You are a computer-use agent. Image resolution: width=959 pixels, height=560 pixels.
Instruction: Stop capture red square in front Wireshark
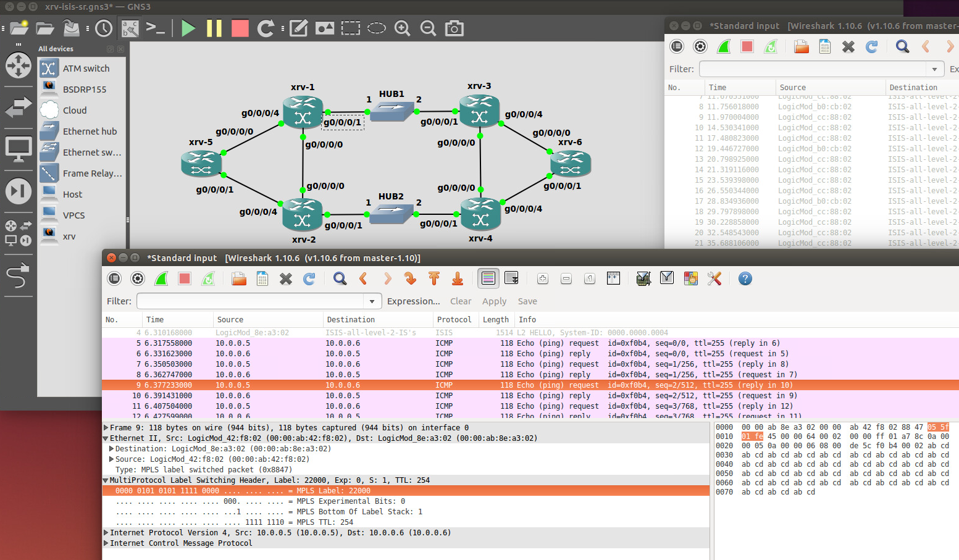185,279
